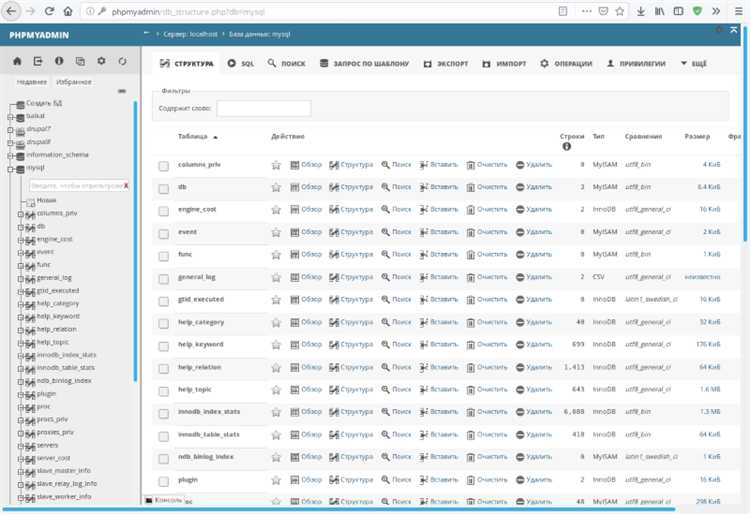The image size is (750, 514).
Task: Expand the information_schema database tree node
Action: 10,155
